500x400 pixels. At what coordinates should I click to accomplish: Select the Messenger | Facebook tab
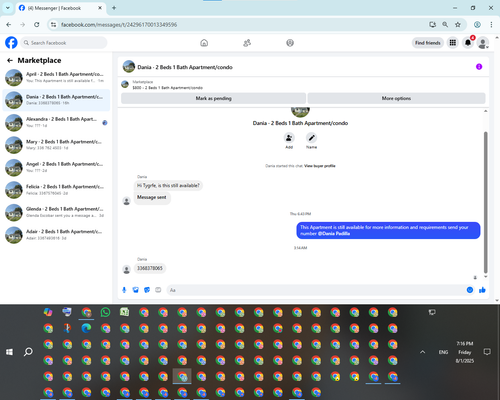[x=60, y=8]
